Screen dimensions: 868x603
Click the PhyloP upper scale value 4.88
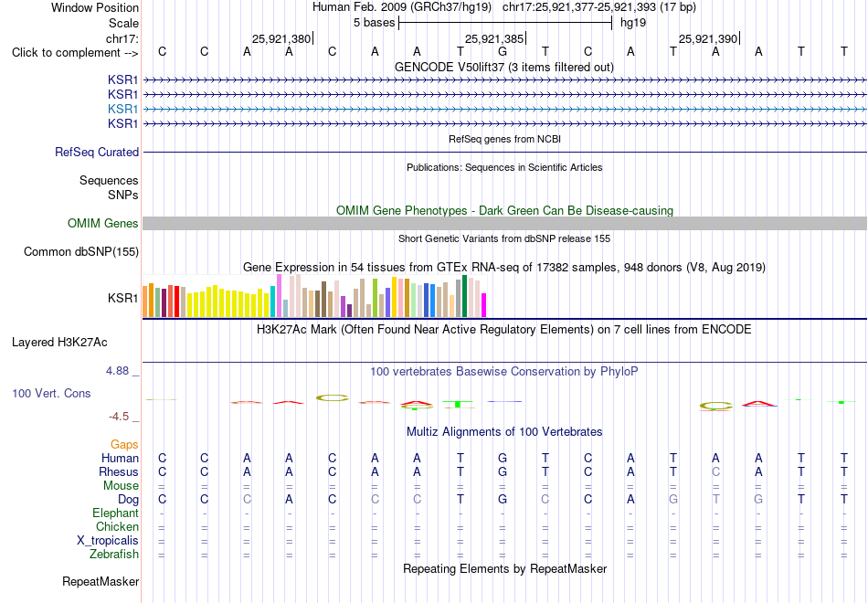point(117,371)
